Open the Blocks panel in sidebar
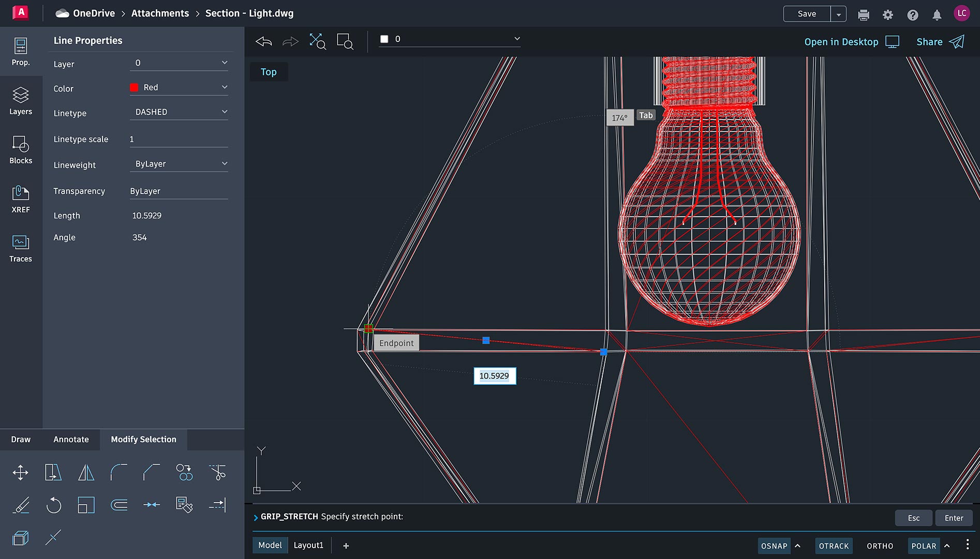The height and width of the screenshot is (559, 980). pyautogui.click(x=21, y=150)
